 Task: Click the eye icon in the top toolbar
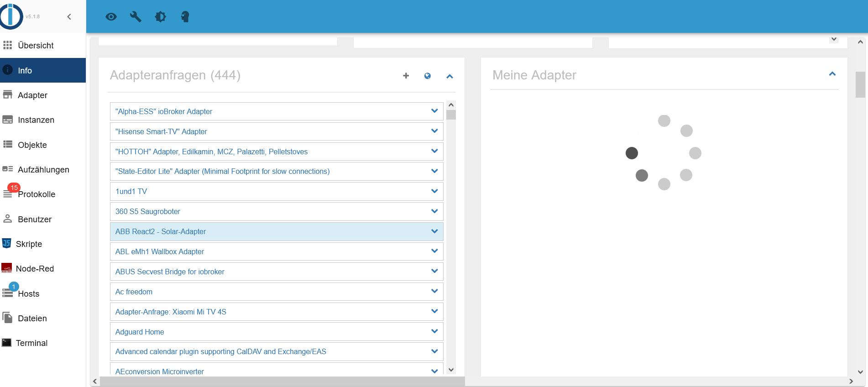pyautogui.click(x=111, y=17)
